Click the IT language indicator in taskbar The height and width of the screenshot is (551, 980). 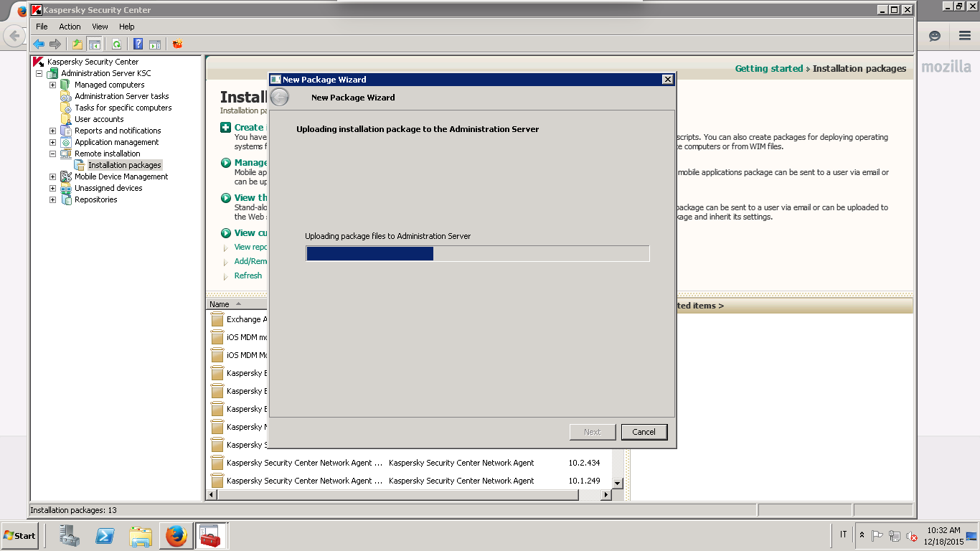coord(843,534)
